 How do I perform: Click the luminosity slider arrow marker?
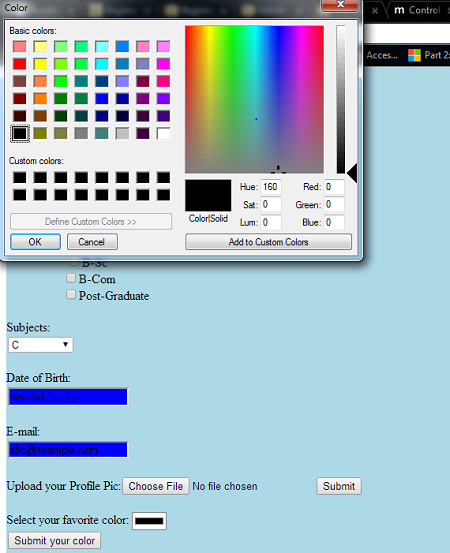click(x=352, y=173)
